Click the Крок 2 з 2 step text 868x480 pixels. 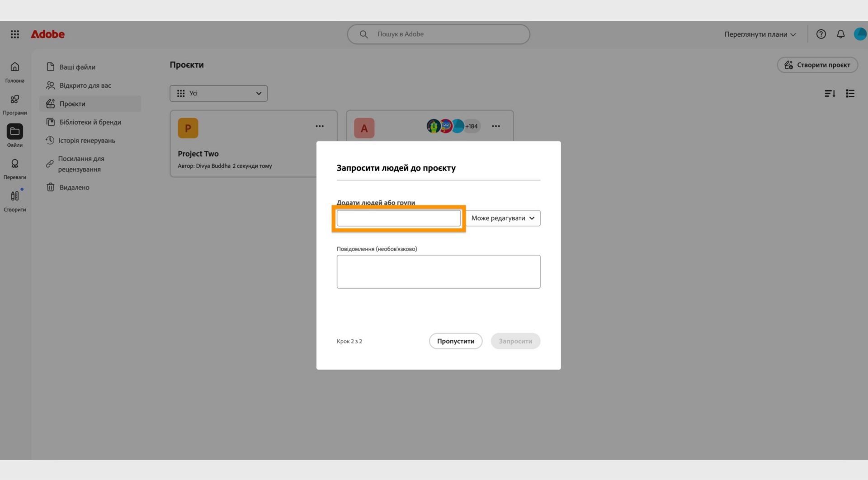coord(349,342)
